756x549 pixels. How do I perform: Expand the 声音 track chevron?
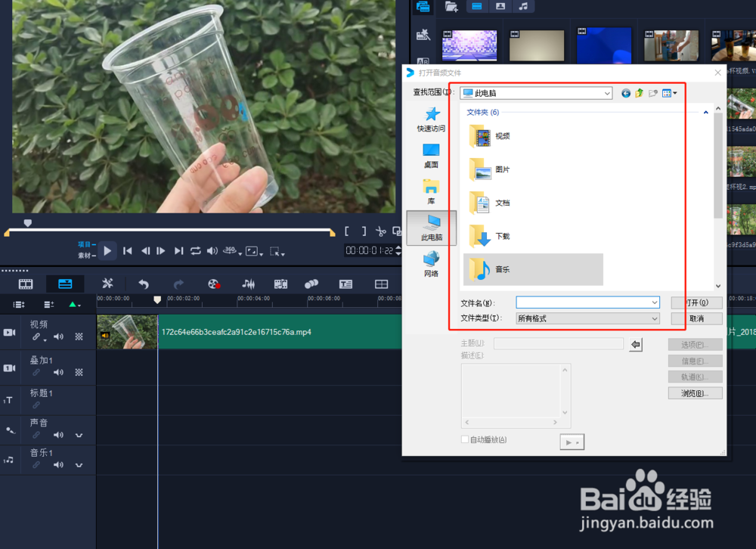79,435
